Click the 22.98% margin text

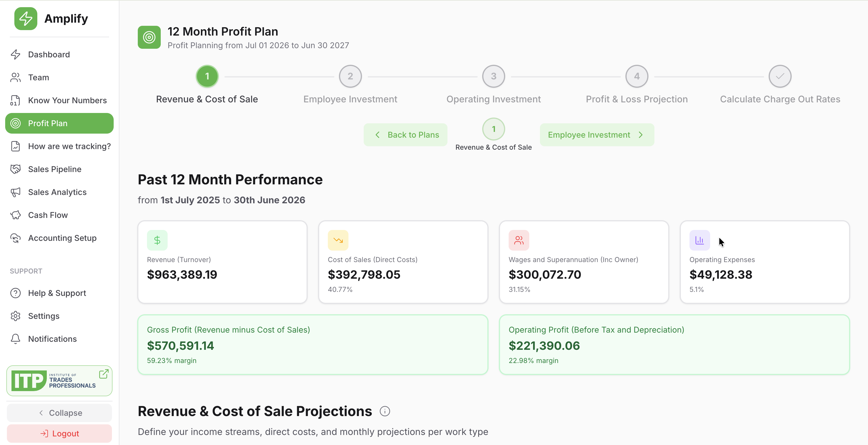(x=533, y=360)
